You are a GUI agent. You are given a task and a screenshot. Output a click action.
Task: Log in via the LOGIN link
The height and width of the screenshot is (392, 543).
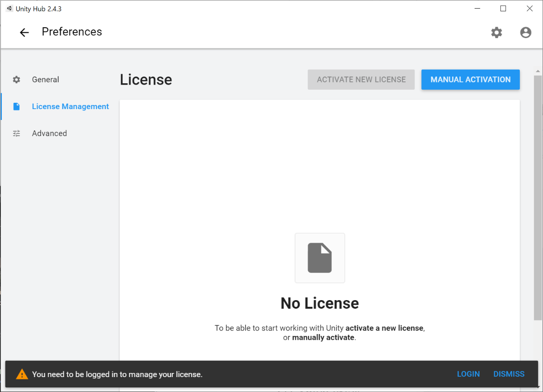468,374
